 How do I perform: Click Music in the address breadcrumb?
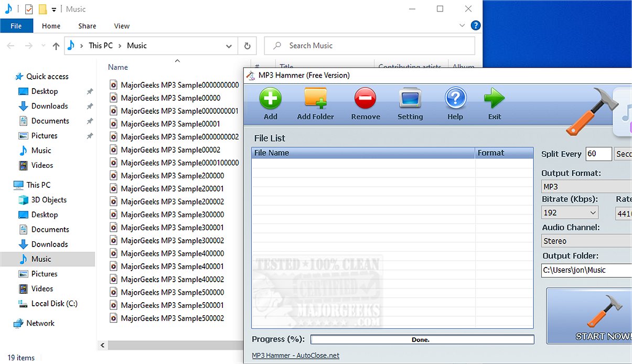[x=137, y=46]
